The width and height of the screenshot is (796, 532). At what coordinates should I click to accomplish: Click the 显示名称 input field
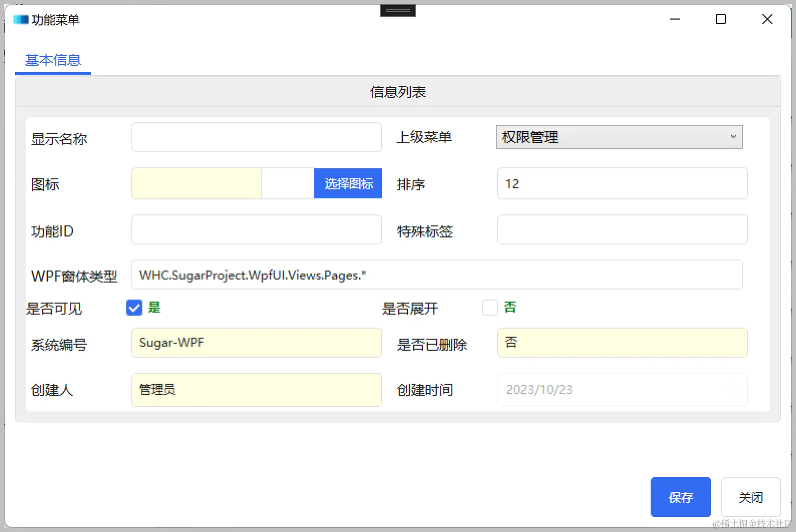point(257,137)
